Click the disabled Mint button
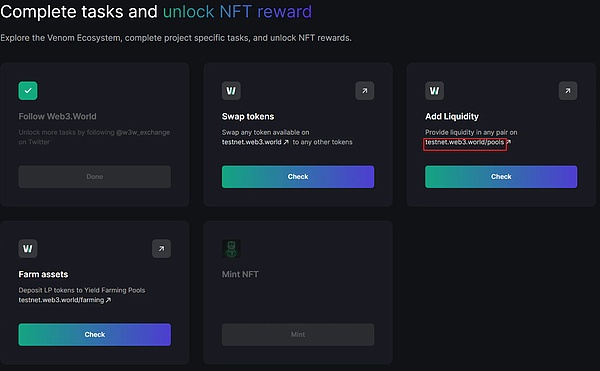The image size is (600, 371). click(x=298, y=335)
